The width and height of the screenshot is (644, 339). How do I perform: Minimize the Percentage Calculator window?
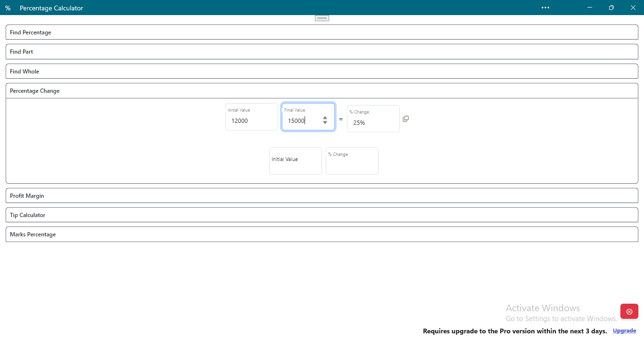click(590, 8)
